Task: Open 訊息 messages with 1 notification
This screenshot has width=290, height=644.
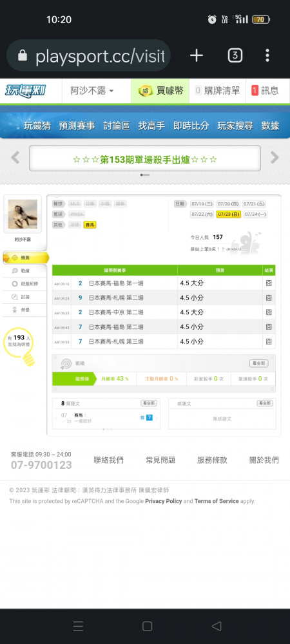Action: click(x=265, y=91)
